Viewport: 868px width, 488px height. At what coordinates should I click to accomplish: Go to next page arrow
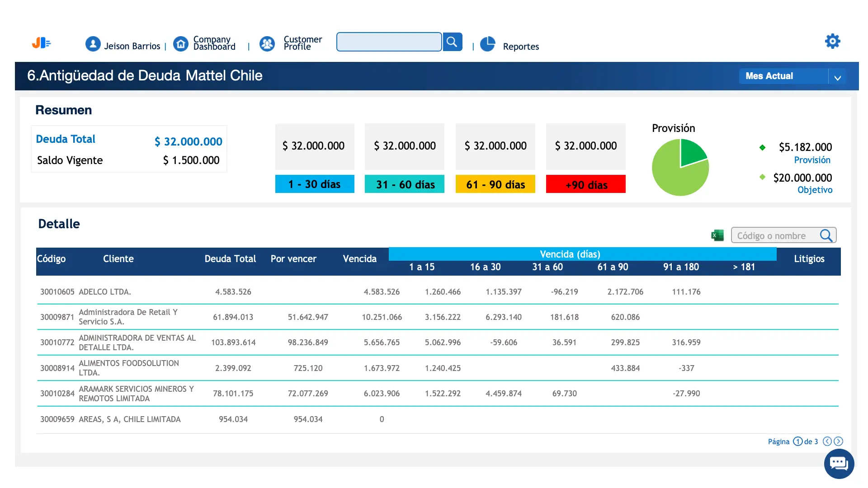838,441
